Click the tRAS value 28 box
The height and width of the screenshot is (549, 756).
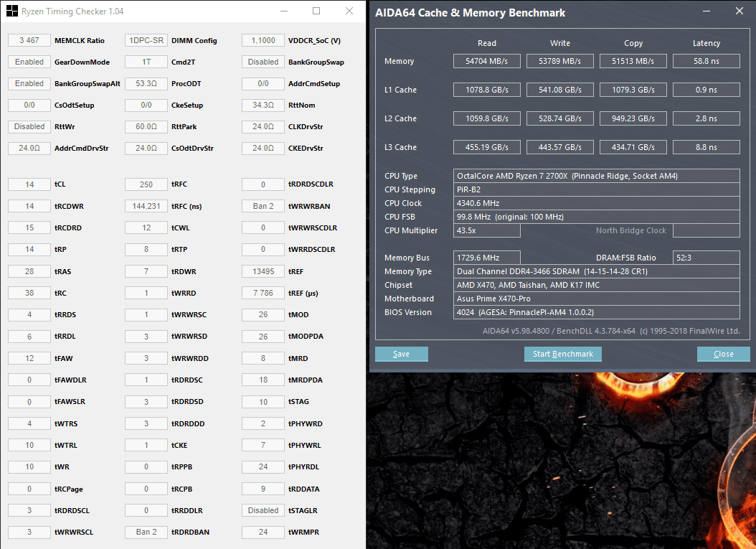point(29,271)
